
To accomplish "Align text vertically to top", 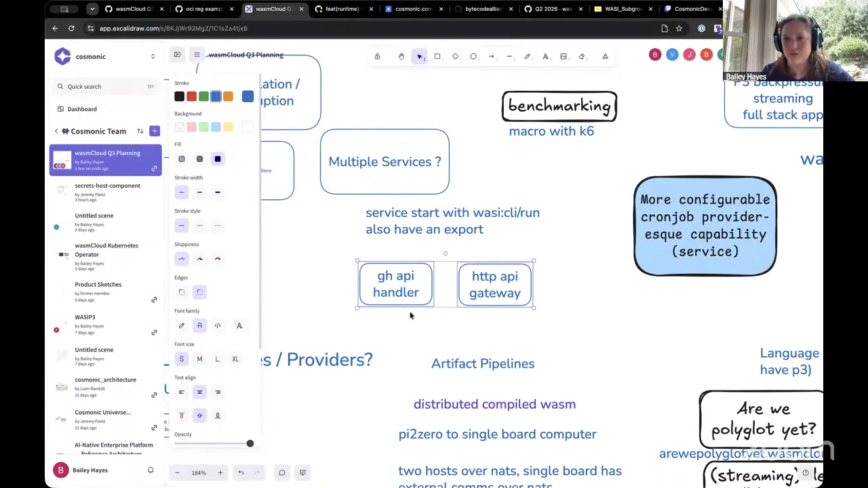I will point(181,415).
